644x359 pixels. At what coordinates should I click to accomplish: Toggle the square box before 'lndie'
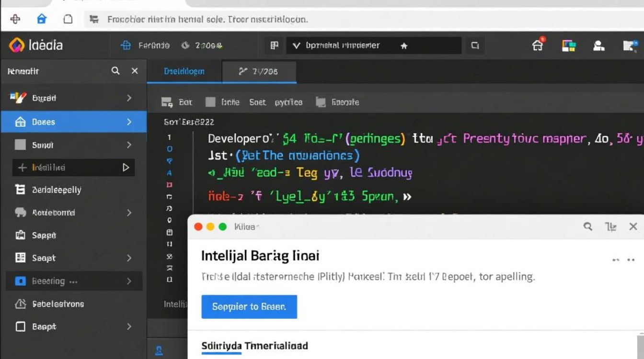point(210,102)
